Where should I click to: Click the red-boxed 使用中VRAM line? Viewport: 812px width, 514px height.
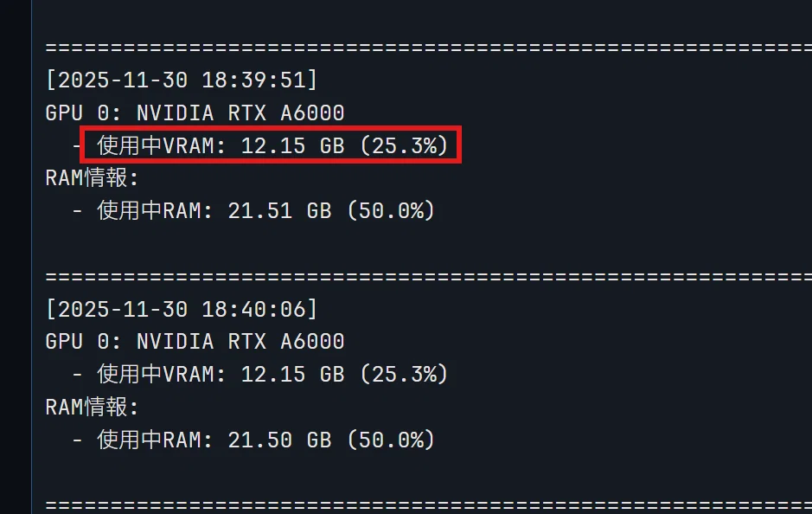pyautogui.click(x=272, y=145)
